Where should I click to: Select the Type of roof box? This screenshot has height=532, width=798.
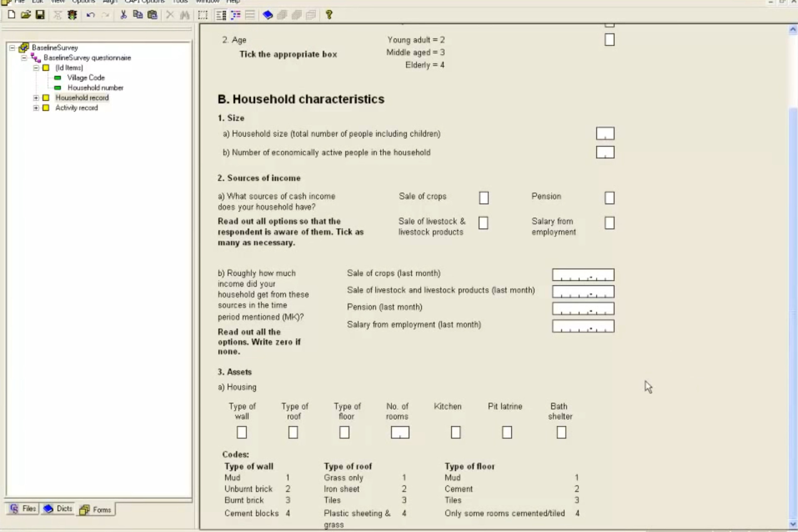click(x=293, y=432)
